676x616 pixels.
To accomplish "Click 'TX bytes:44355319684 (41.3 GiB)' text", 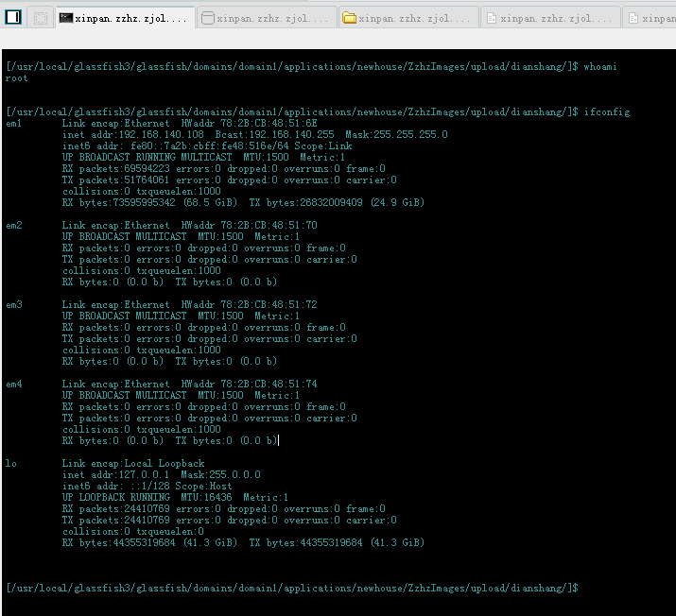I will tap(337, 542).
